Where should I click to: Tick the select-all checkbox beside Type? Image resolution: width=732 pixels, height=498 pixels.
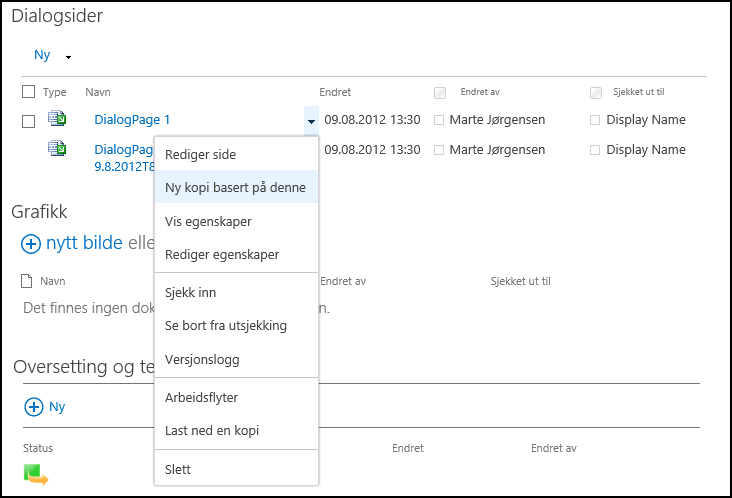(x=28, y=91)
